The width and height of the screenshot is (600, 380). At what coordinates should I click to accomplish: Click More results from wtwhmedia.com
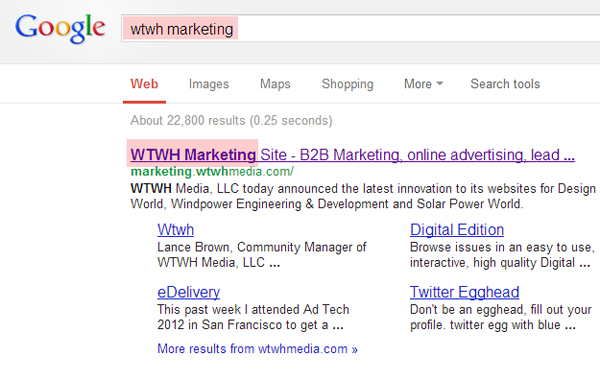(258, 349)
